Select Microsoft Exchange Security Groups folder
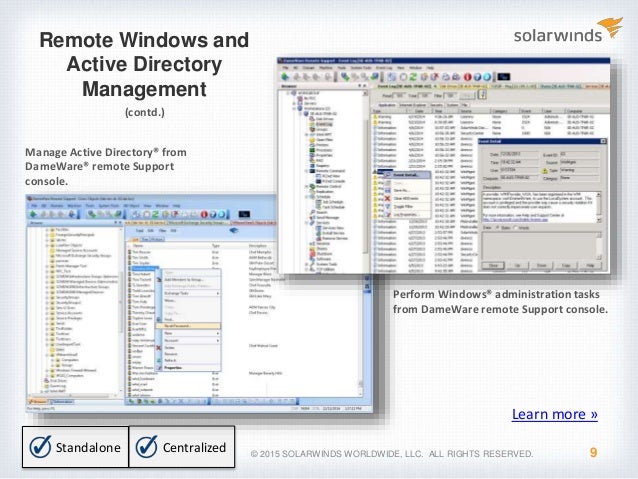 point(83,256)
